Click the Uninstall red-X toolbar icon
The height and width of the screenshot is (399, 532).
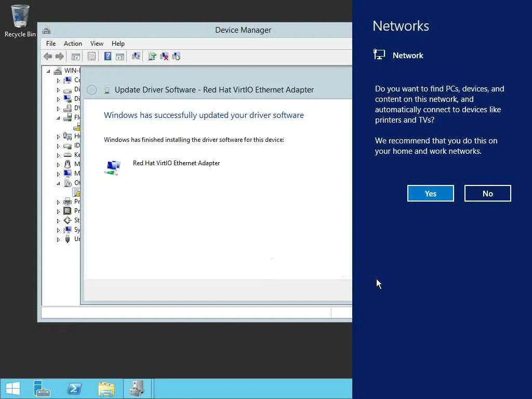[x=164, y=56]
